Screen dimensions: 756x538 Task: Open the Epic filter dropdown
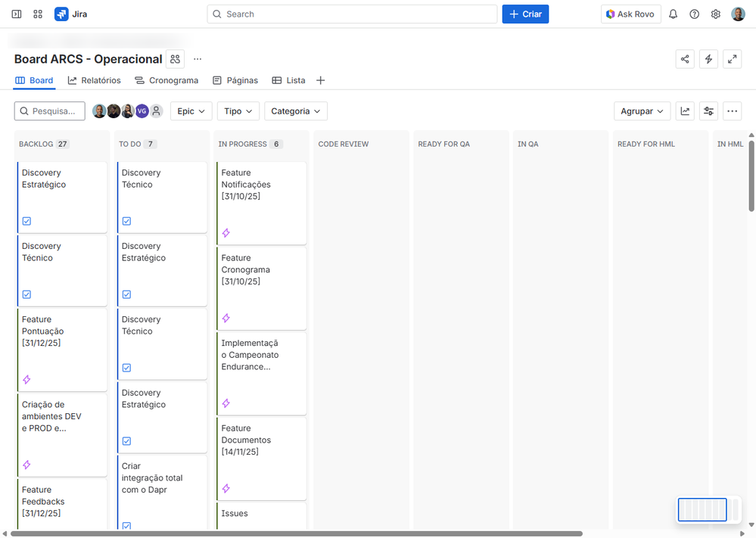point(191,110)
